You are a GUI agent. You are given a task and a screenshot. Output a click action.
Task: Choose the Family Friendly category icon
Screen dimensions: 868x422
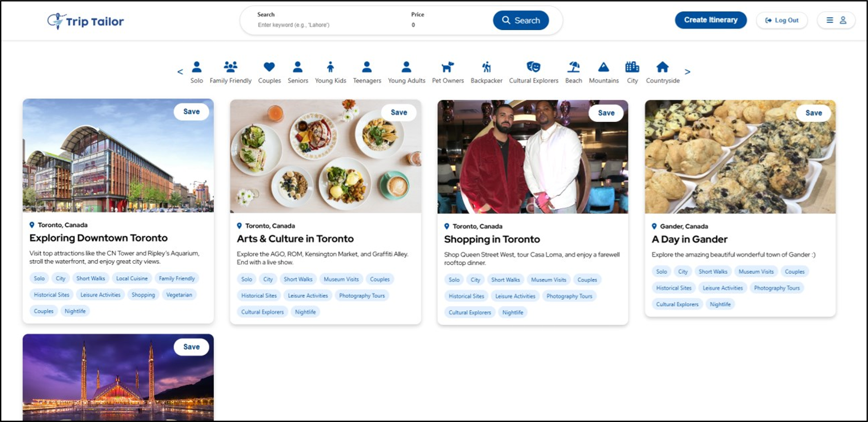[230, 67]
